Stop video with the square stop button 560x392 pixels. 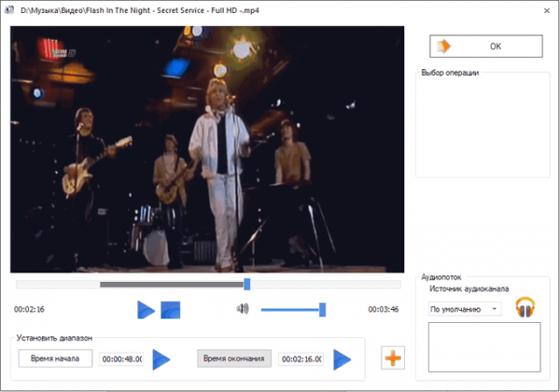tap(171, 310)
